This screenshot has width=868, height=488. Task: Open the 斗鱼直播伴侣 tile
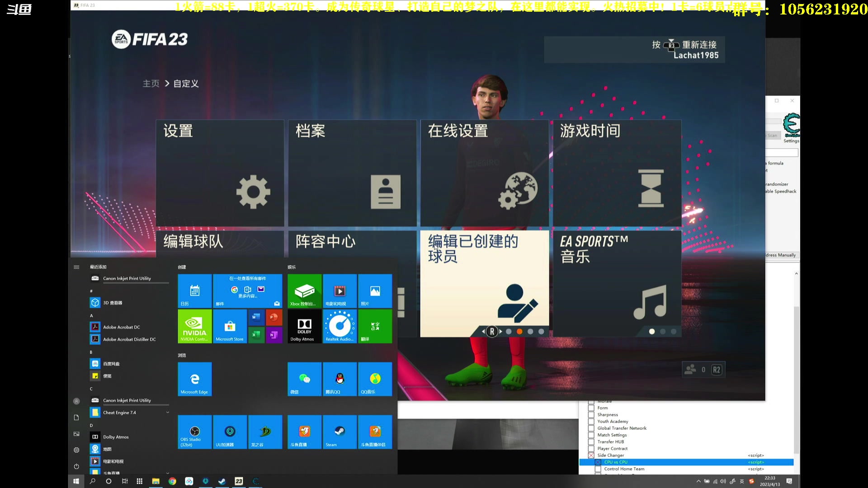point(375,432)
